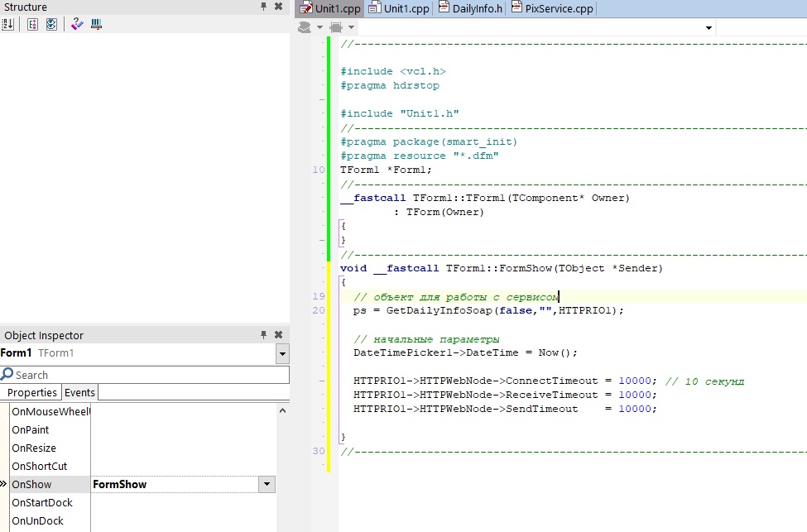Viewport: 807px width, 532px height.
Task: Click the ': TForm(Owner)' initializer line
Action: (439, 212)
